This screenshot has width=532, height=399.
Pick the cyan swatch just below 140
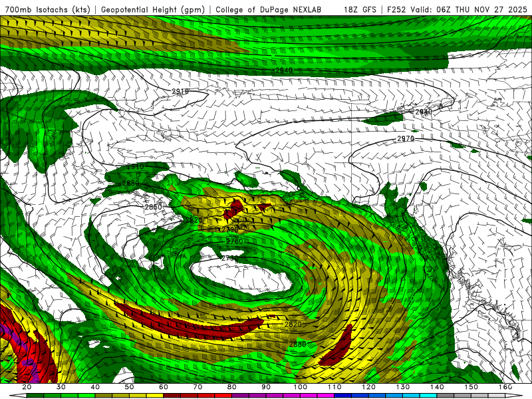coord(428,396)
